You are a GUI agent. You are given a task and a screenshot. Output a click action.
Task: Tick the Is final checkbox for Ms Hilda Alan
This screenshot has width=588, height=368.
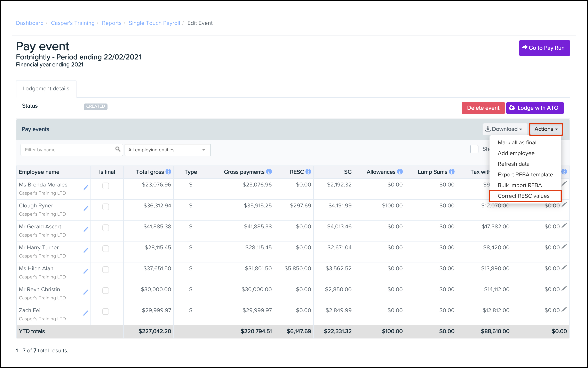pyautogui.click(x=105, y=269)
